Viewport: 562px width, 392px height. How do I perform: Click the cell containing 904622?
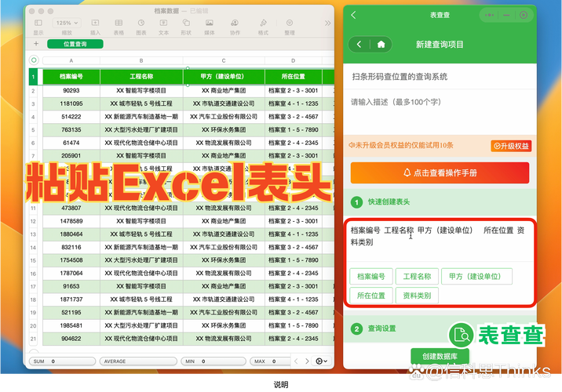71,339
